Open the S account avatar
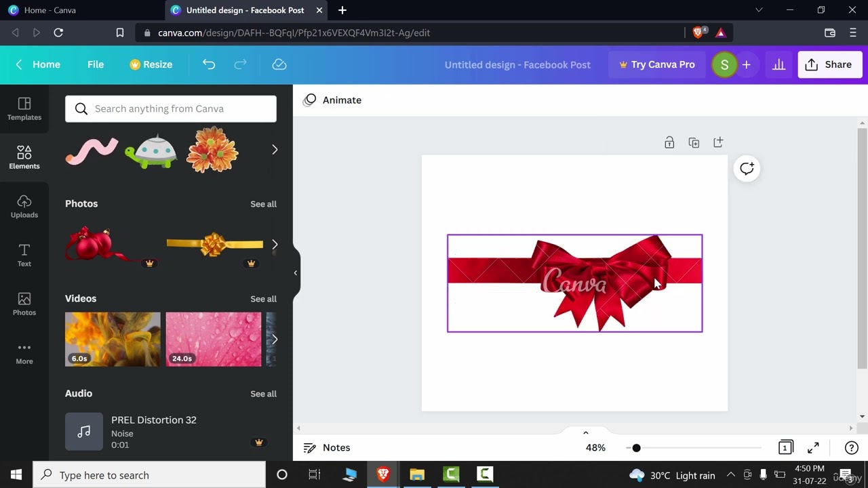This screenshot has height=488, width=868. [724, 64]
